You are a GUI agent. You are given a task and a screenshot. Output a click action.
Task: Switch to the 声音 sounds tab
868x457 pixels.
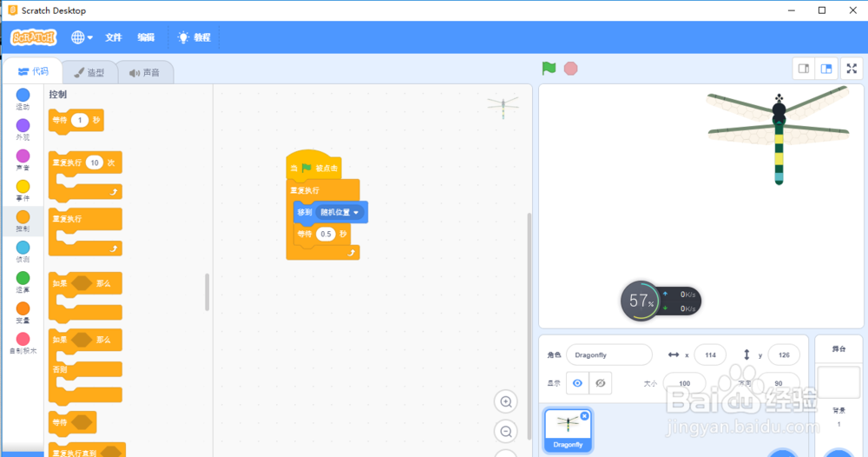click(145, 73)
